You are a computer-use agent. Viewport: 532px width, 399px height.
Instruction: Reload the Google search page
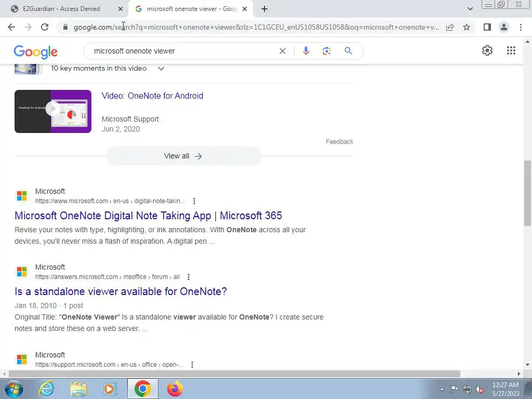click(45, 27)
